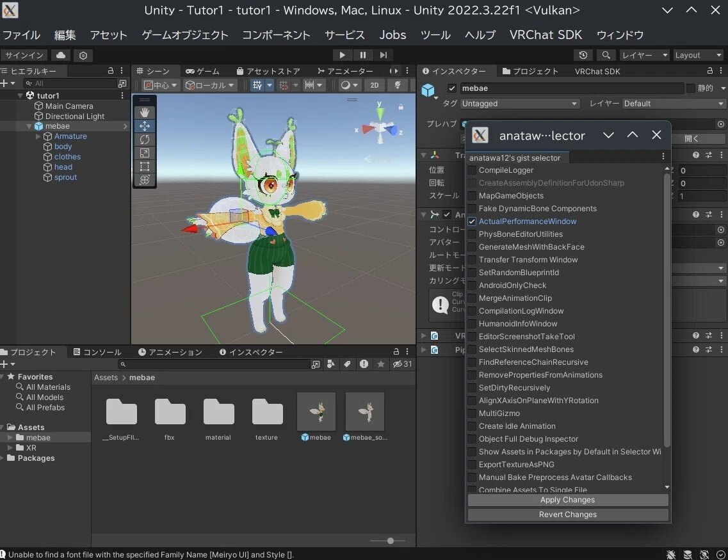Check the CompileLogger checkbox
Image resolution: width=728 pixels, height=560 pixels.
coord(472,170)
